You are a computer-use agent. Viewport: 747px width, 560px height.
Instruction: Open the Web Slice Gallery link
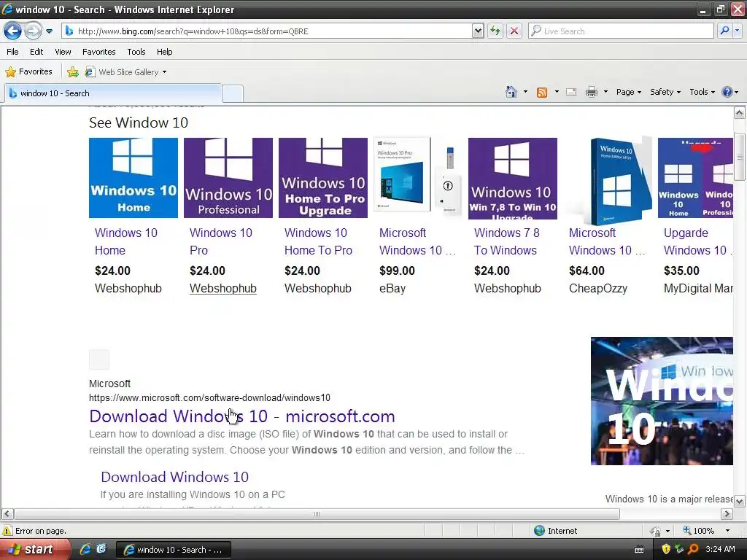tap(125, 72)
